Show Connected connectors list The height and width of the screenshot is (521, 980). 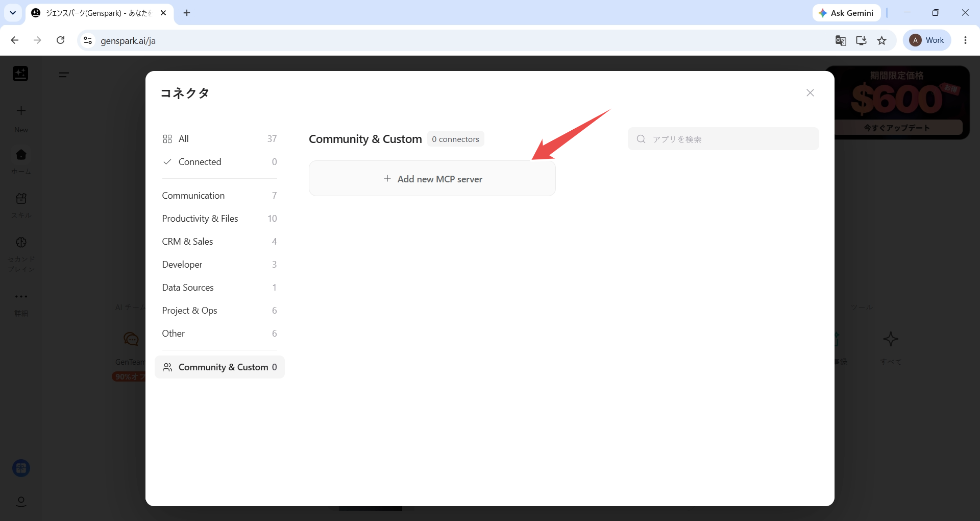coord(219,162)
